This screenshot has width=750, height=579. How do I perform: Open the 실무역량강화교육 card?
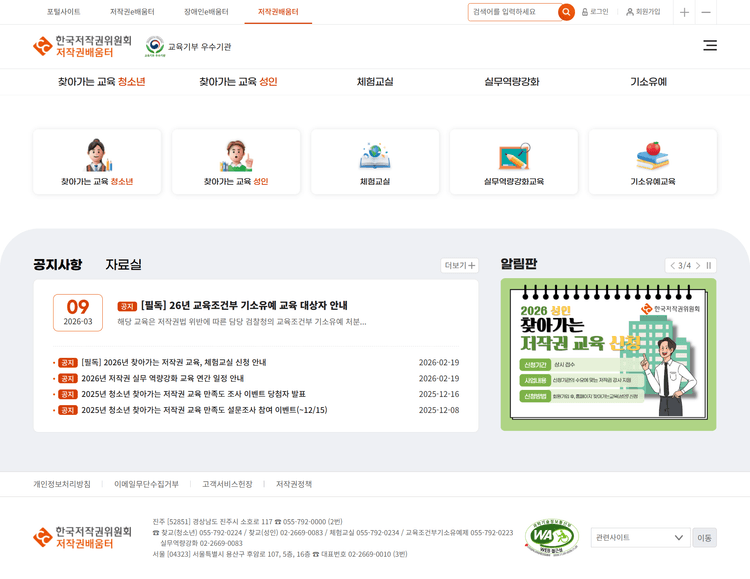[514, 162]
